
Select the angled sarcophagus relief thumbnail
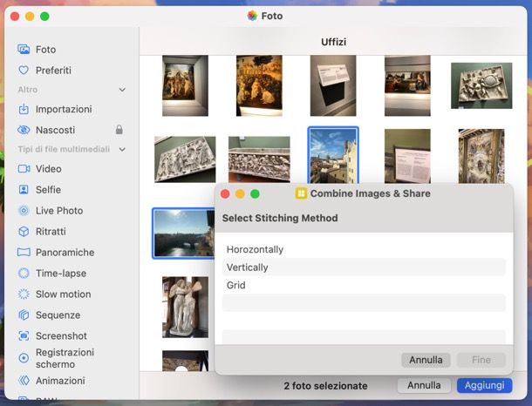185,159
